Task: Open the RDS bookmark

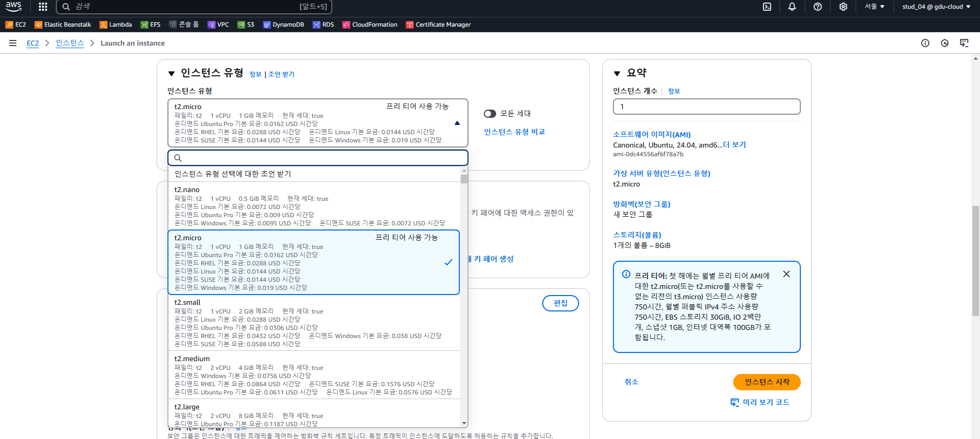Action: pos(323,25)
